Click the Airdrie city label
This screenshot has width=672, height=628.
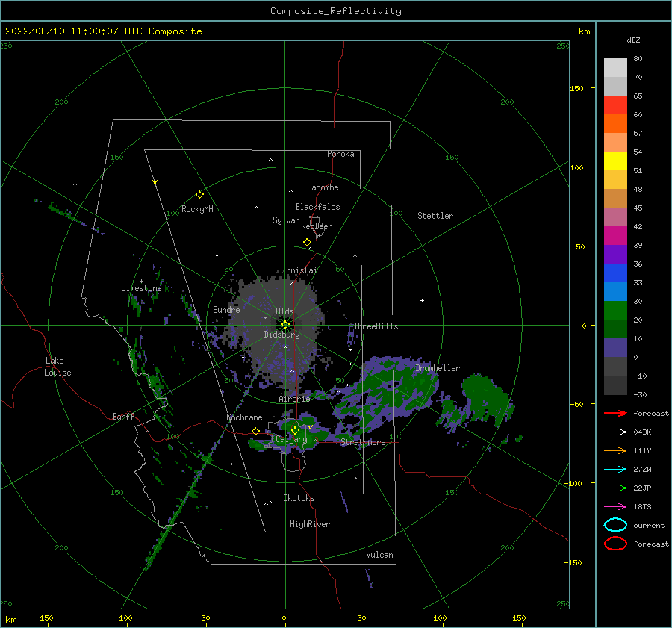pyautogui.click(x=294, y=399)
